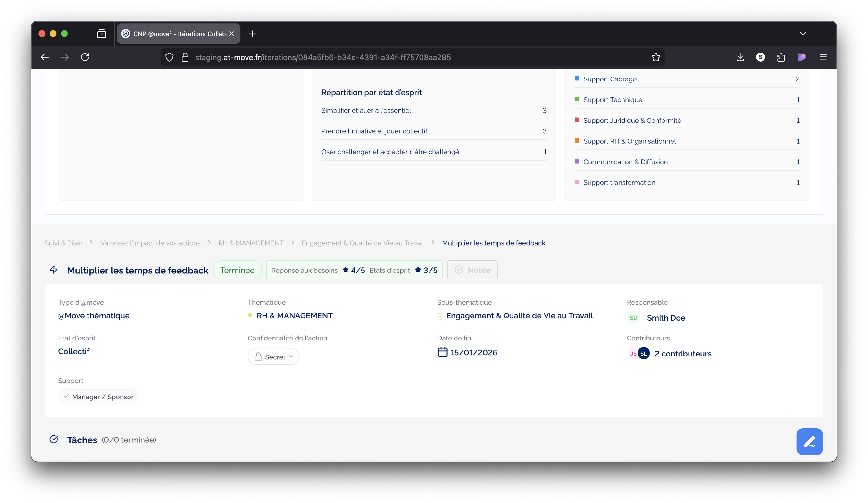Click the calendar icon beside 15/01/2026
Image resolution: width=868 pixels, height=503 pixels.
[x=442, y=352]
